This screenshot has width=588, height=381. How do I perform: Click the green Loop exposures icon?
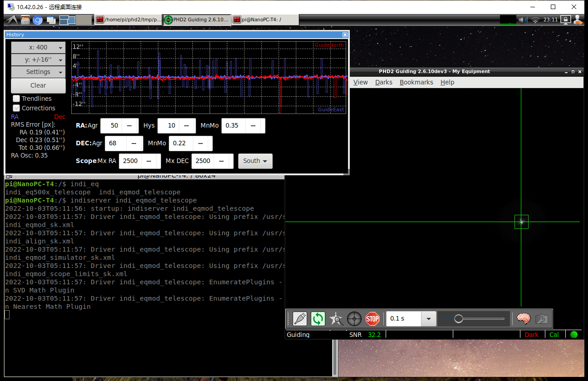(318, 319)
